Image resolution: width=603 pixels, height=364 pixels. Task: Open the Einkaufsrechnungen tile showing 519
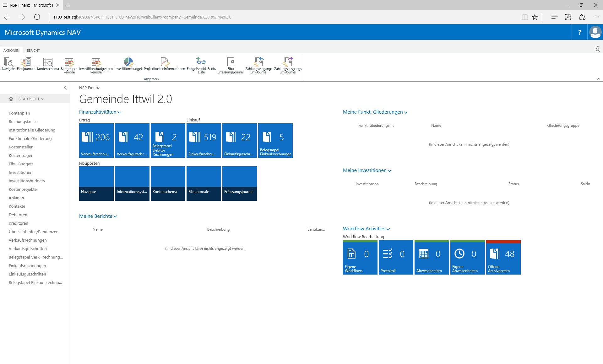(x=204, y=141)
